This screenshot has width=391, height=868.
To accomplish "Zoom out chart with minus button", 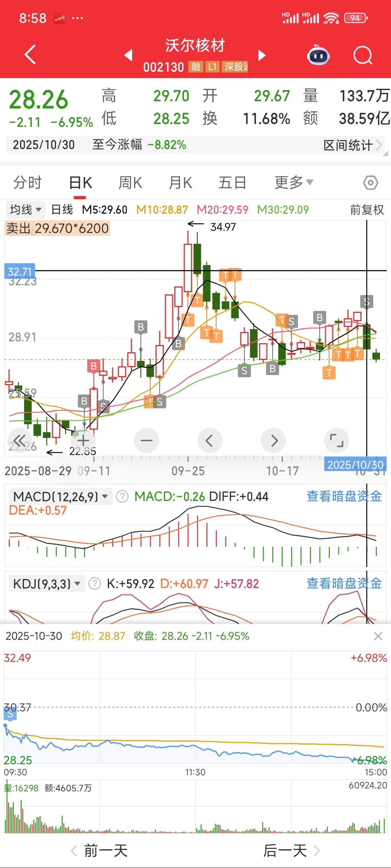I will coord(147,441).
